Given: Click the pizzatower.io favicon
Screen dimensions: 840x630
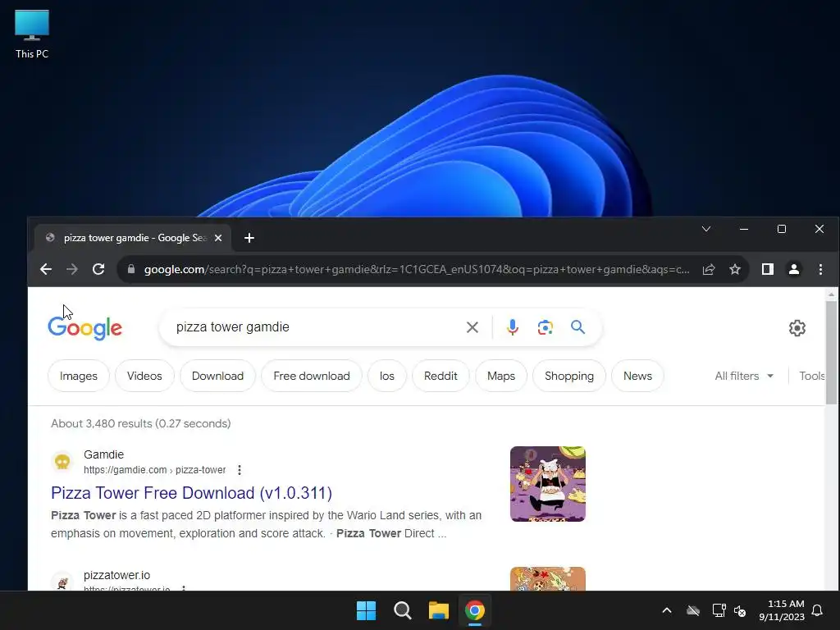Looking at the screenshot, I should (x=62, y=582).
